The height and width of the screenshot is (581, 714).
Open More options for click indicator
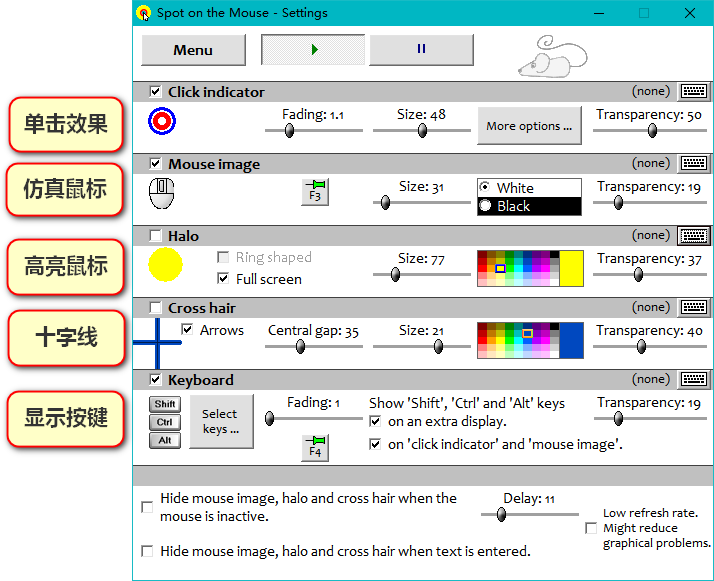coord(529,127)
